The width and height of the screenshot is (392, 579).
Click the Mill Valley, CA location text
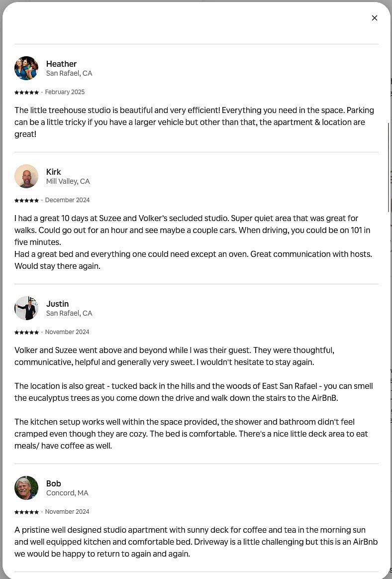coord(68,181)
